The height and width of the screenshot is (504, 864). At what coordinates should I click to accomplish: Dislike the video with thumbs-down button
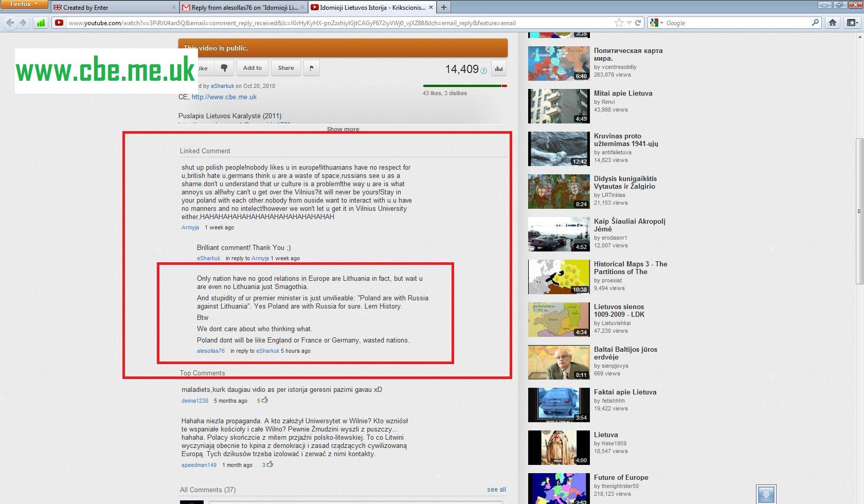coord(224,68)
